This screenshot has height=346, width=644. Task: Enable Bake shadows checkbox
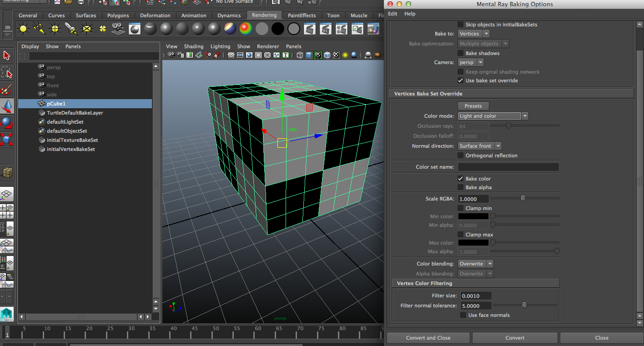pos(461,53)
